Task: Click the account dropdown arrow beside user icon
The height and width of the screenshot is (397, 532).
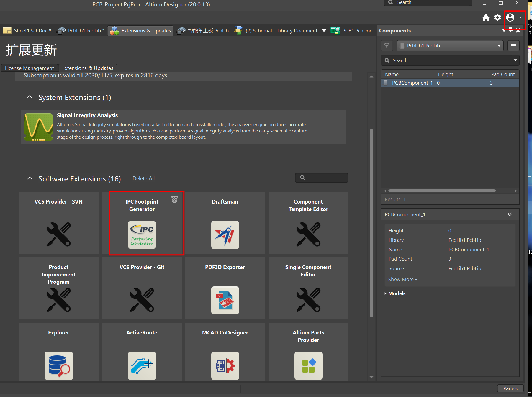Action: [x=521, y=17]
